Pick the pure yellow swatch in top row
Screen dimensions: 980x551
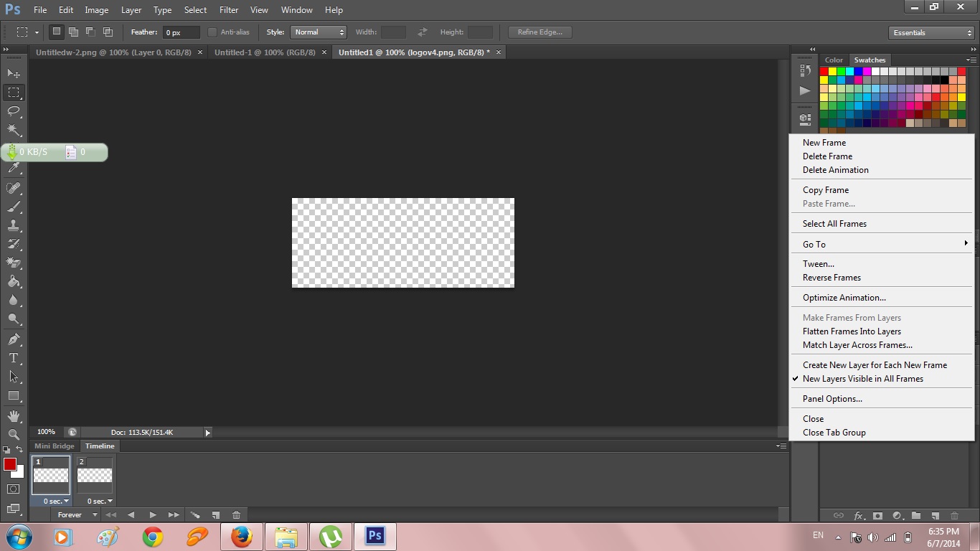832,72
